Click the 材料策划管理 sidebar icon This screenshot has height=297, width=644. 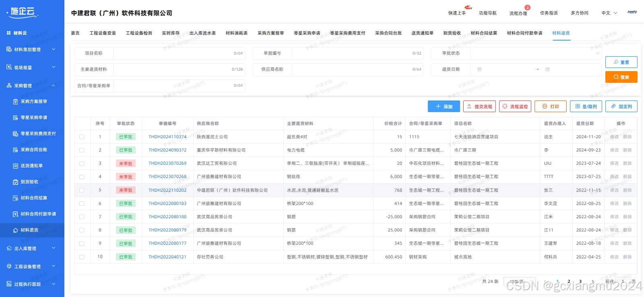(9, 49)
